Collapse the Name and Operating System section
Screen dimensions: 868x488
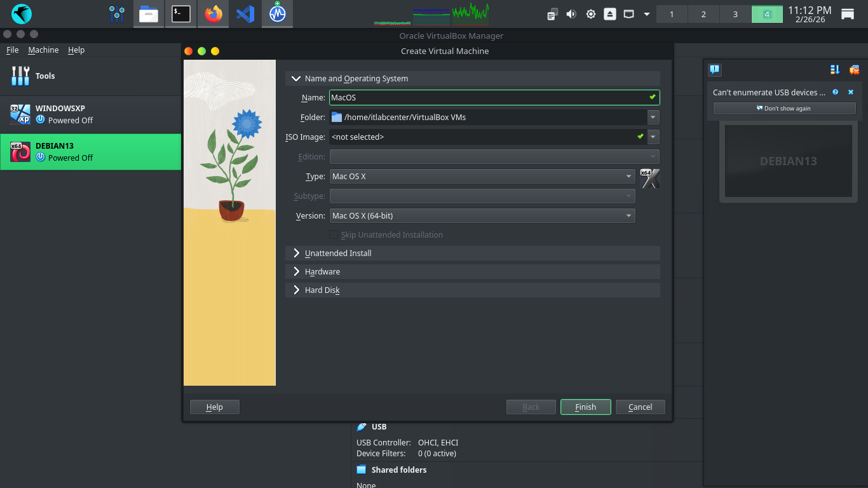[x=296, y=79]
